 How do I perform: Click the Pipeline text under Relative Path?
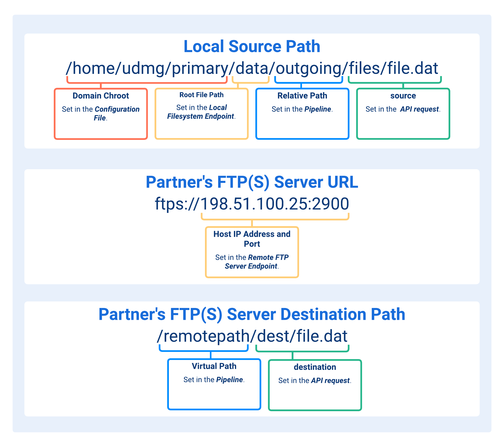(x=318, y=109)
